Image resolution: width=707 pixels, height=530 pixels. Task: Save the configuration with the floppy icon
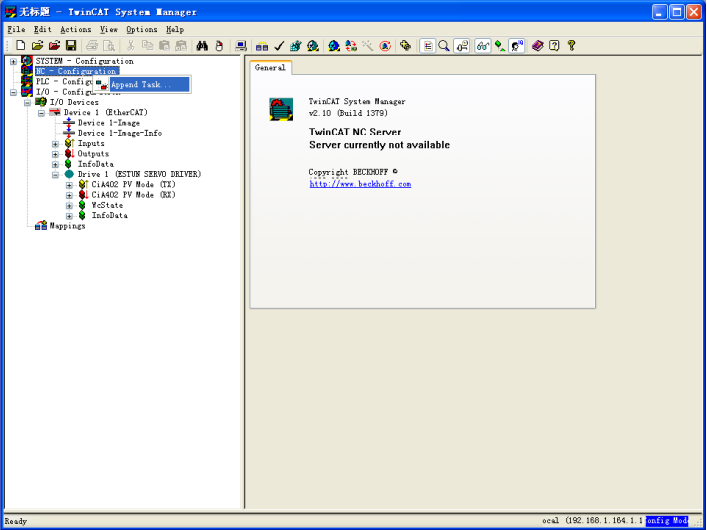[71, 46]
